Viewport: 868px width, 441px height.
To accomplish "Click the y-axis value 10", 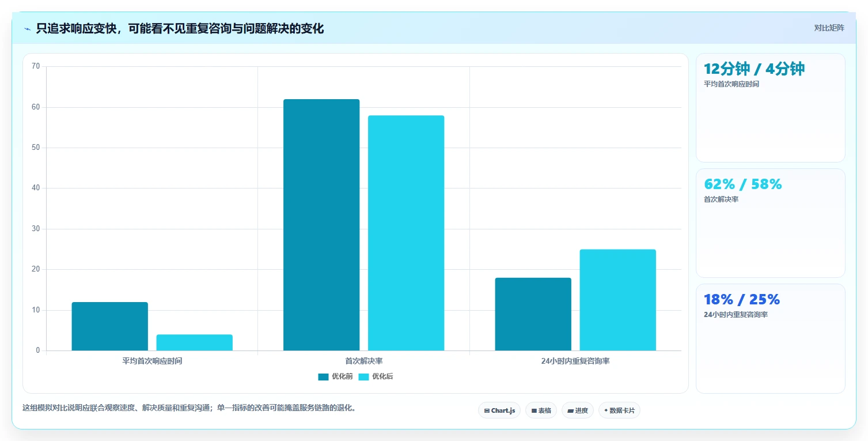I will pos(36,310).
